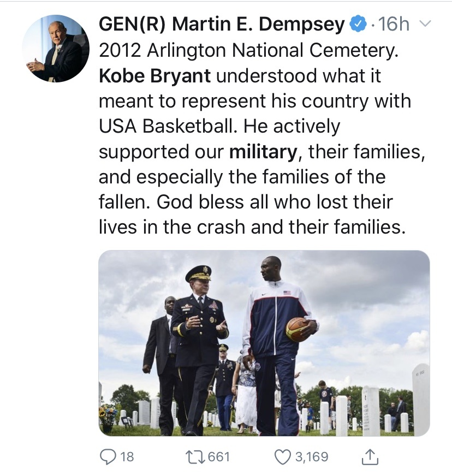Click the '2012 Arlington National Cemetery' line
The width and height of the screenshot is (452, 476).
248,51
